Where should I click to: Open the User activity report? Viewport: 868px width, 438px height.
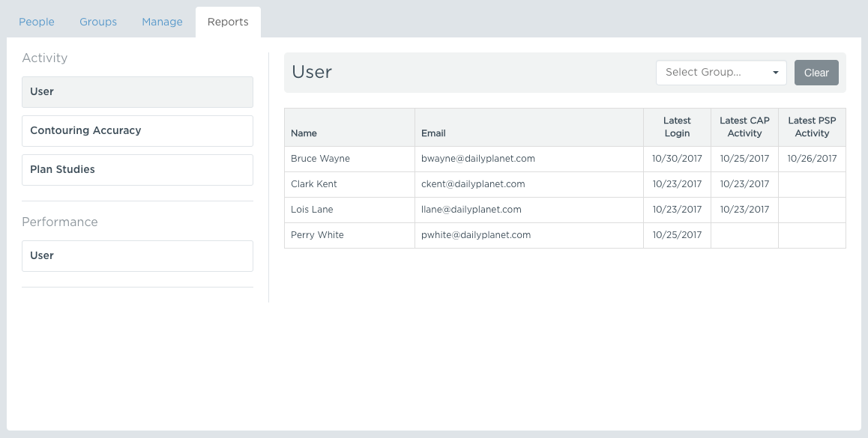point(137,91)
